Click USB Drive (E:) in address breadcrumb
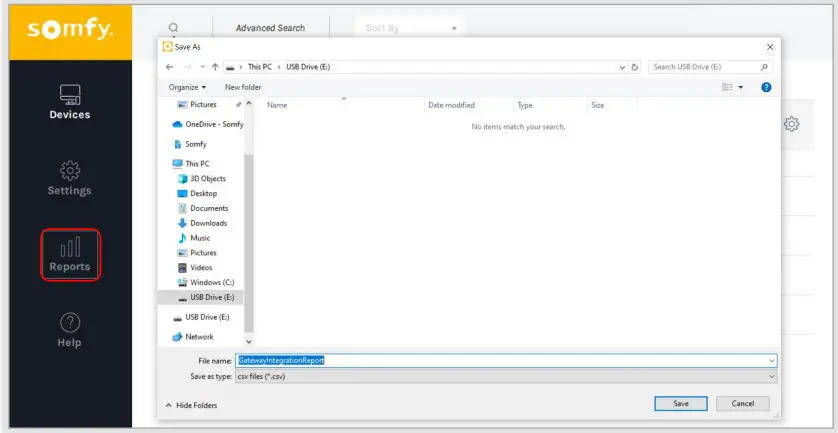Viewport: 838px width, 433px height. 308,67
